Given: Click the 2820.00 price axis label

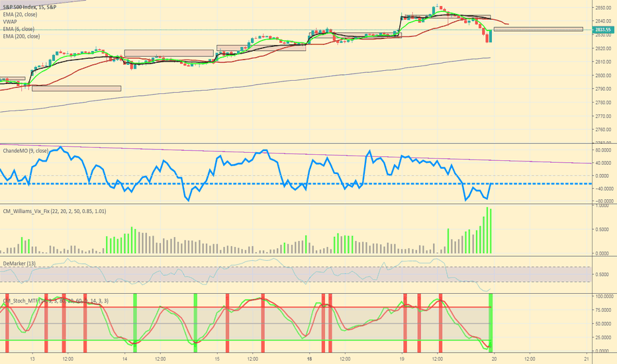Looking at the screenshot, I should click(x=603, y=48).
